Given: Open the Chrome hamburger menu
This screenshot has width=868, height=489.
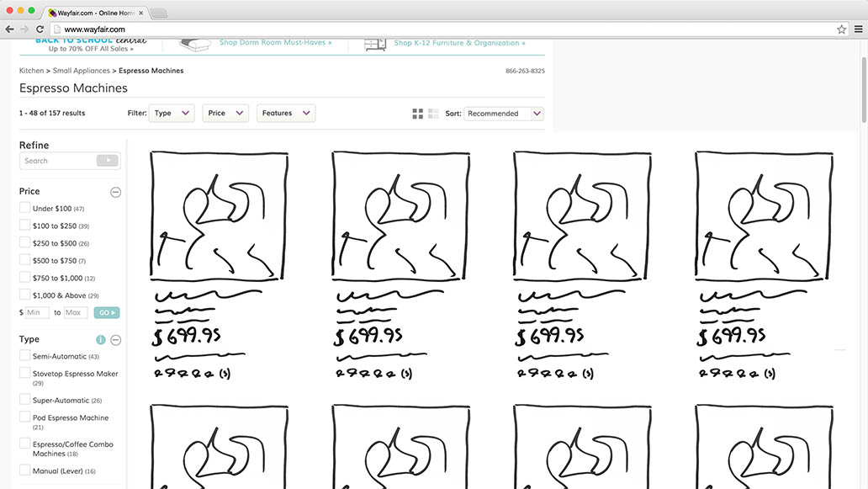Looking at the screenshot, I should click(x=857, y=29).
